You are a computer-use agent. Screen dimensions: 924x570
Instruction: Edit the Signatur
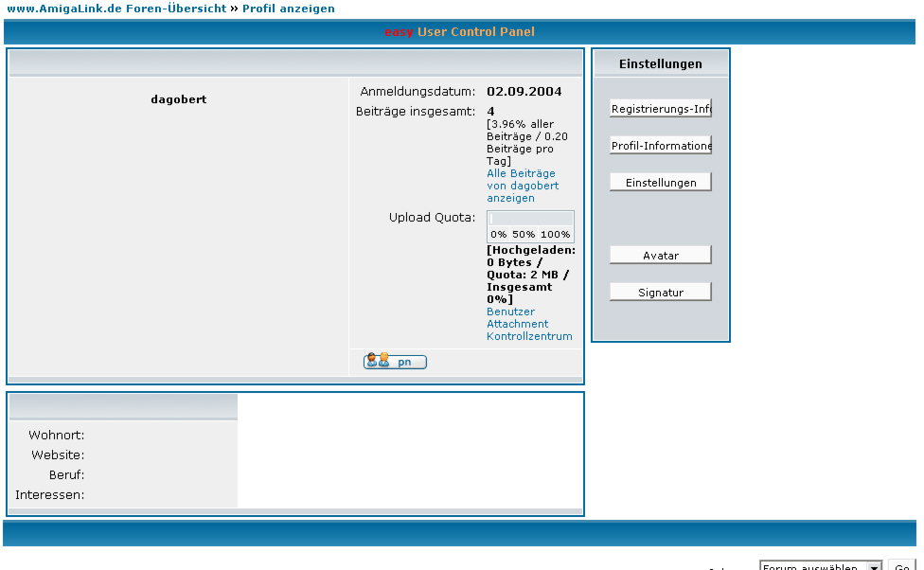coord(661,293)
